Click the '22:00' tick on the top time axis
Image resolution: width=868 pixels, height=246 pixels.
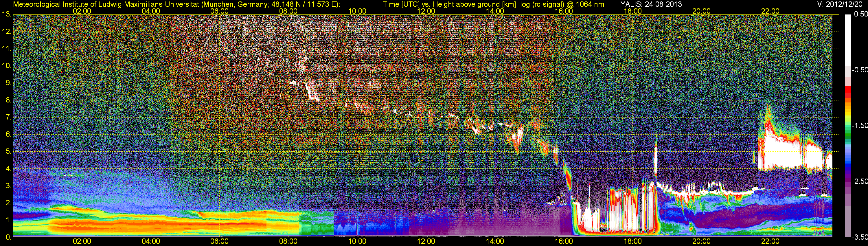[770, 11]
